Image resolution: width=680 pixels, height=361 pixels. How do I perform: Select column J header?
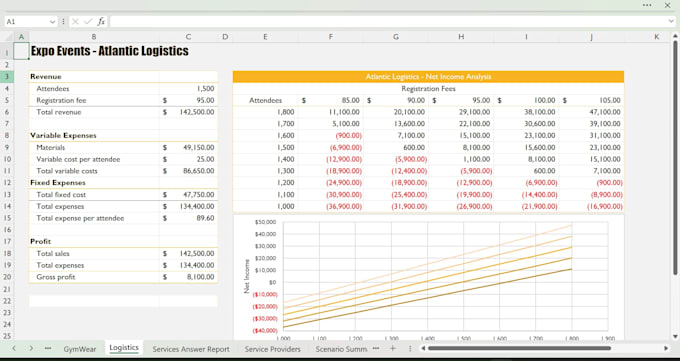coord(592,37)
